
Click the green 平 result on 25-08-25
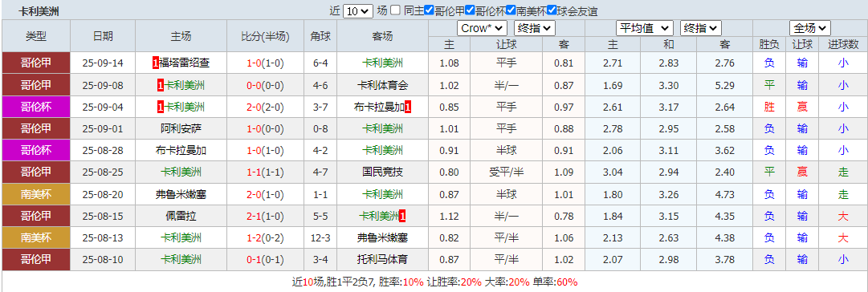coord(769,172)
